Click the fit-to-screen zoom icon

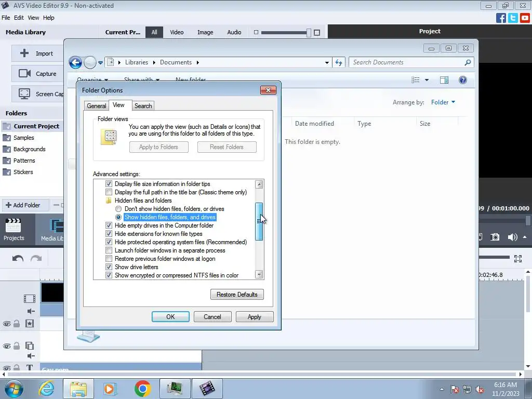(518, 259)
